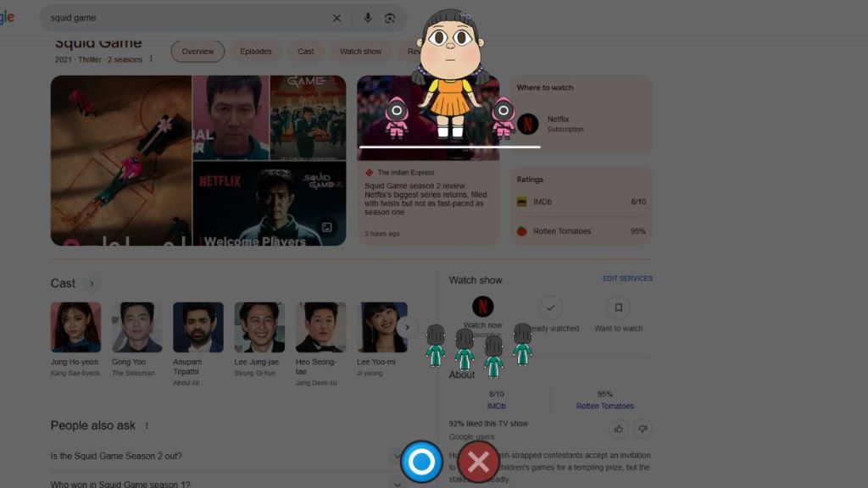Click the IMDb 8/10 rating row
This screenshot has height=488, width=868.
tap(581, 202)
